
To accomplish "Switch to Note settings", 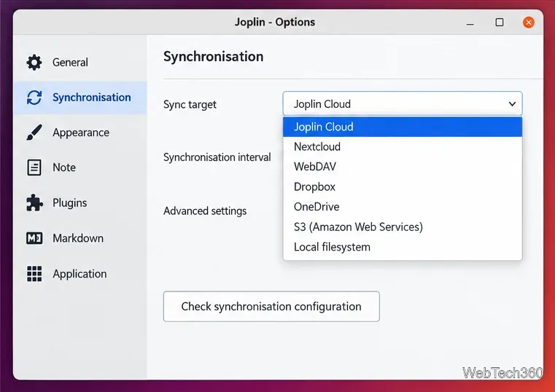I will pyautogui.click(x=80, y=167).
